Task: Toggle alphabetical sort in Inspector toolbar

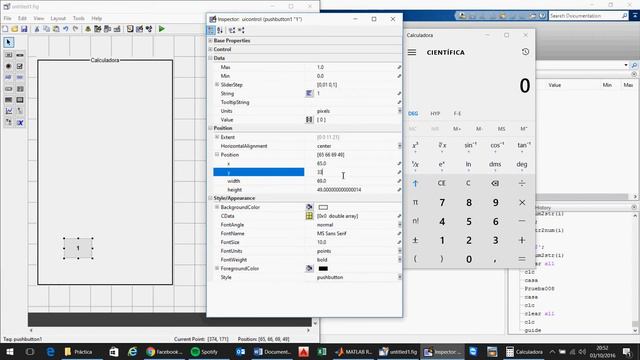Action: coord(220,30)
